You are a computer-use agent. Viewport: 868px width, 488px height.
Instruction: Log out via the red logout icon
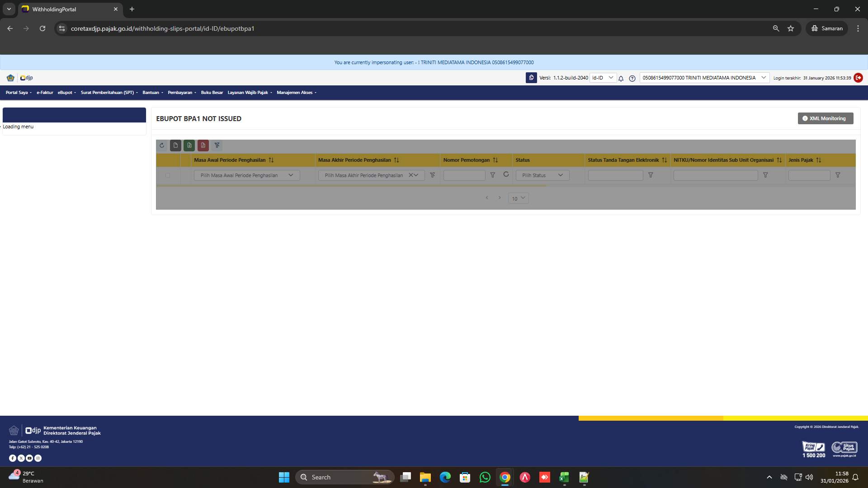(859, 78)
